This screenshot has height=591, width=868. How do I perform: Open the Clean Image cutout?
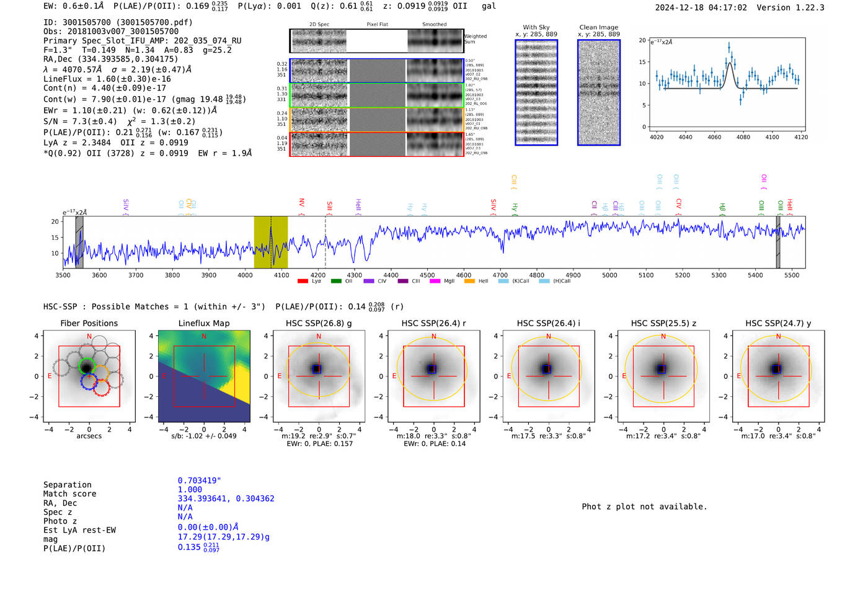[x=599, y=92]
